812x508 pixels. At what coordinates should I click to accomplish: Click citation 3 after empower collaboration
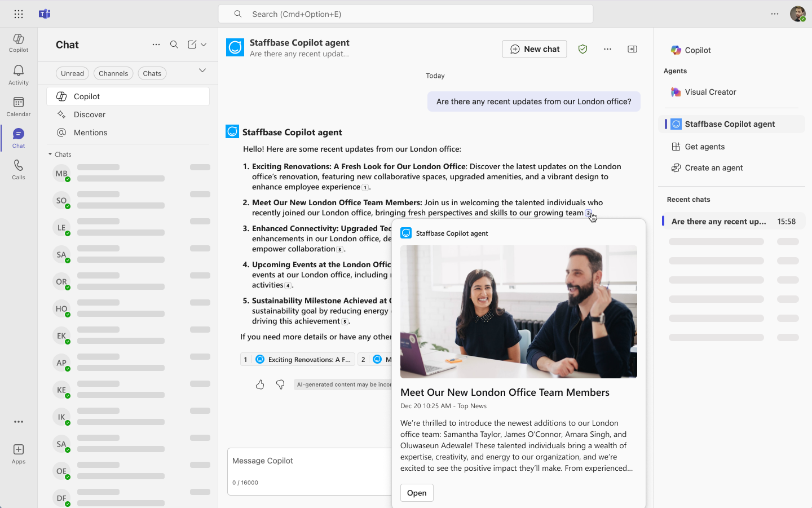click(339, 250)
